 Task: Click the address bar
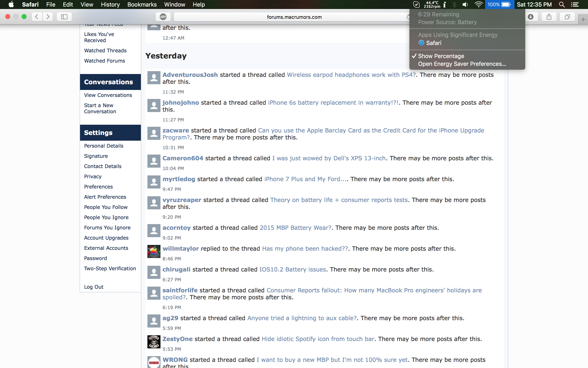pos(294,17)
